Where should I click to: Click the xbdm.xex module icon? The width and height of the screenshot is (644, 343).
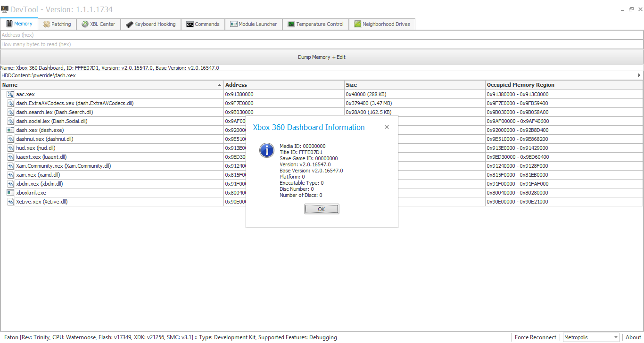10,184
